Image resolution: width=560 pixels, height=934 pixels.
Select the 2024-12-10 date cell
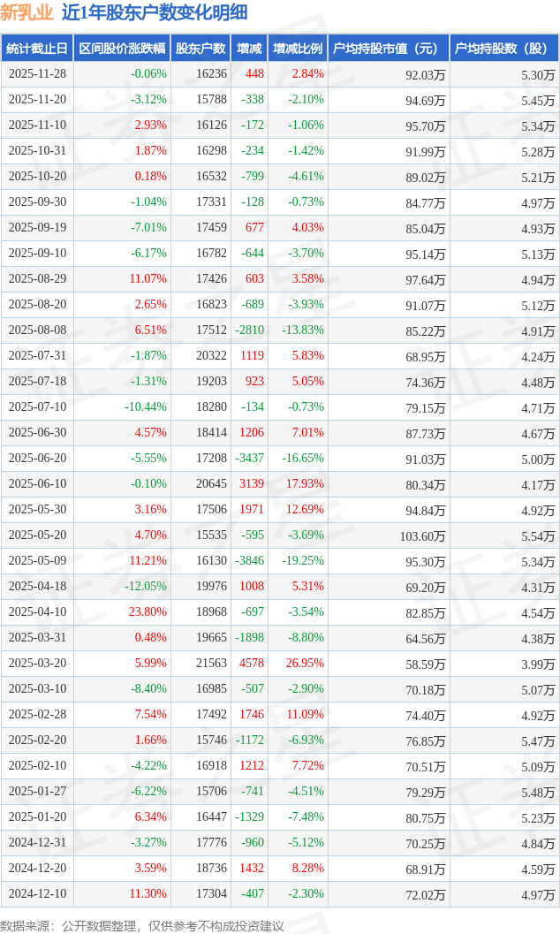click(37, 894)
